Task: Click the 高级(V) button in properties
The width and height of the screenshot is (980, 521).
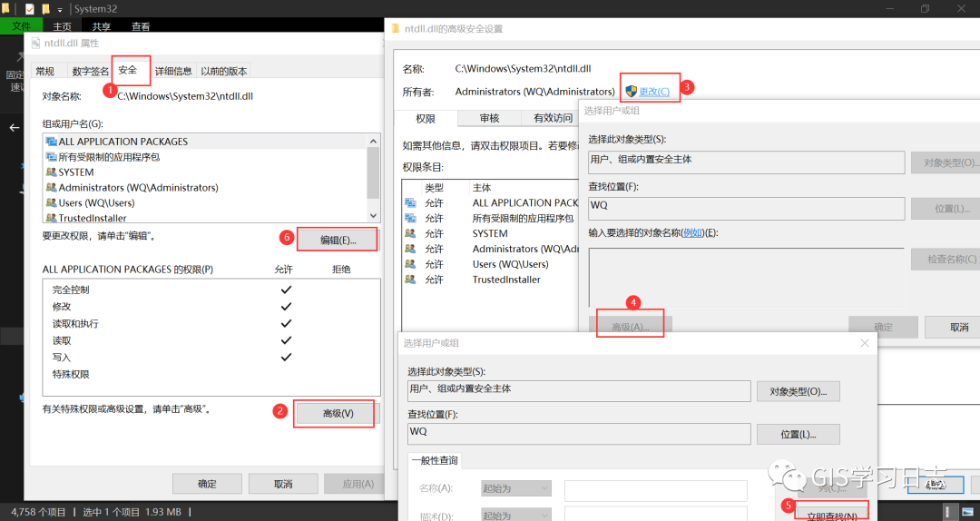Action: click(338, 413)
